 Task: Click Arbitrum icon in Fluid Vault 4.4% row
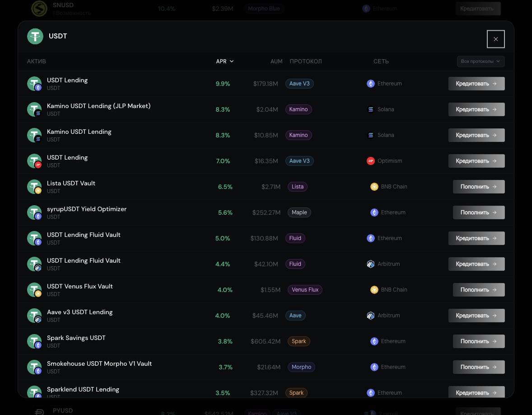point(370,264)
